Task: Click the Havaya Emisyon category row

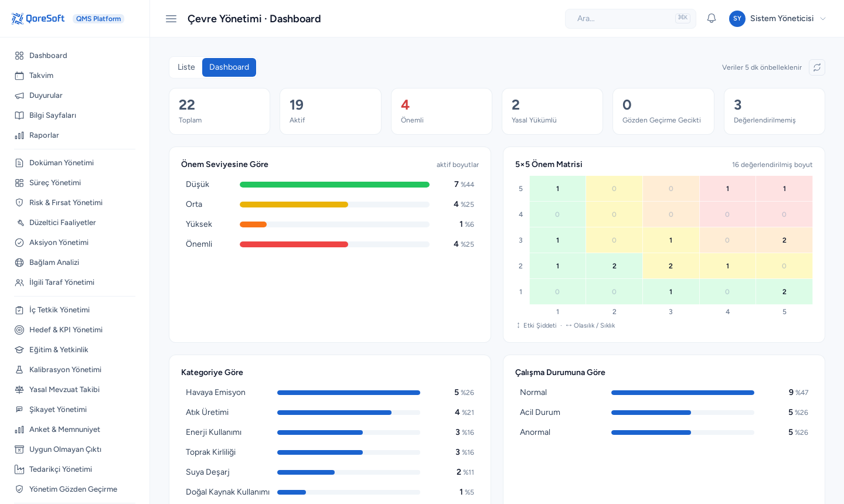Action: (330, 393)
